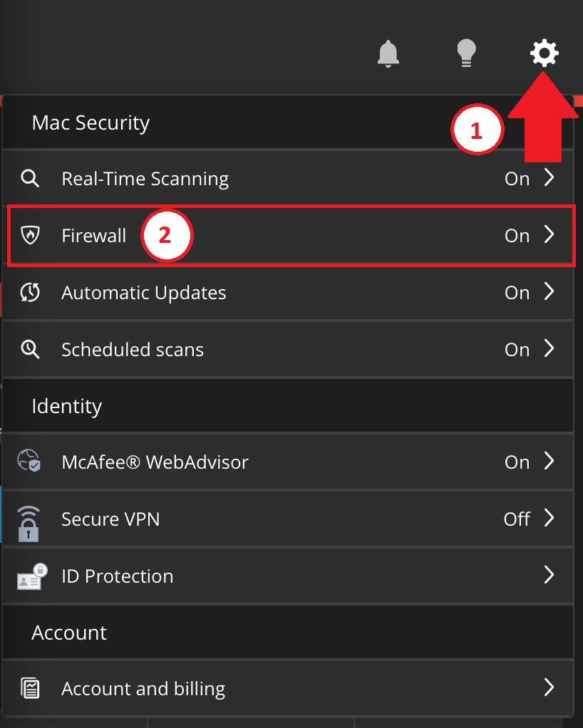Turn on Secure VPN
Screen dimensions: 583x728
(516, 519)
